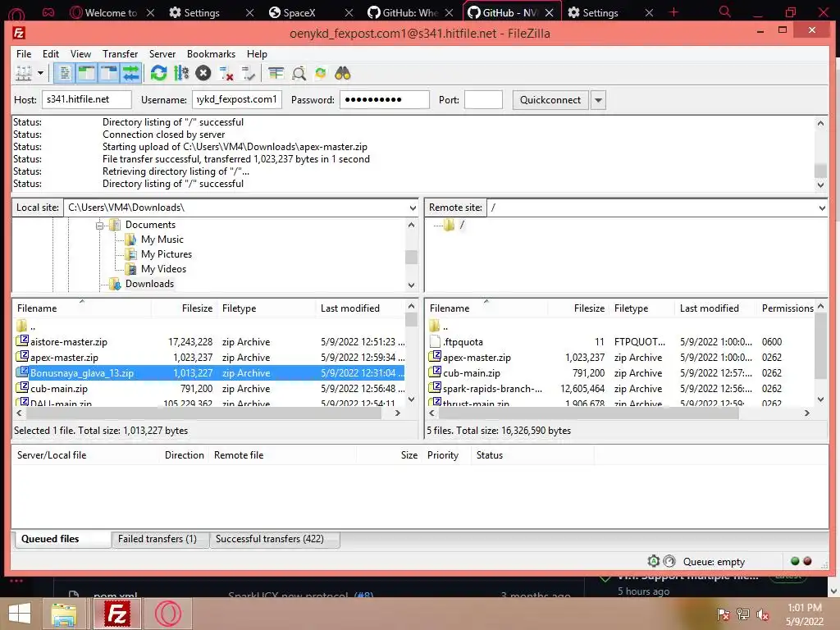Cancel the current operation

pos(203,73)
